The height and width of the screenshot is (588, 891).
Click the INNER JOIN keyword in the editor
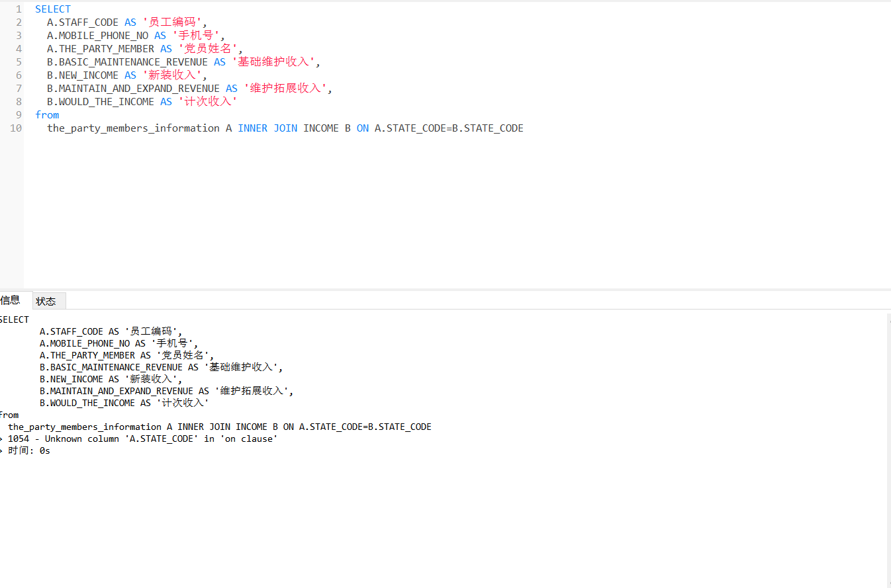(x=267, y=128)
